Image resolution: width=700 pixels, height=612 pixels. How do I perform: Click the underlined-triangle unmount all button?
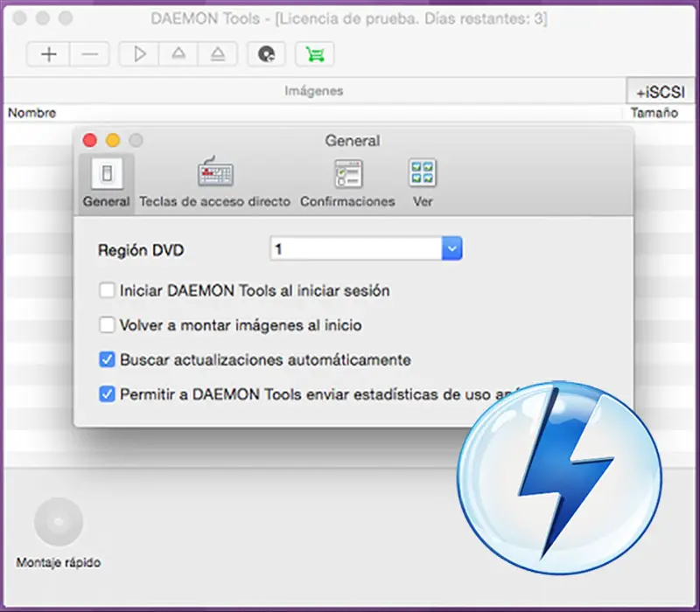tap(217, 54)
